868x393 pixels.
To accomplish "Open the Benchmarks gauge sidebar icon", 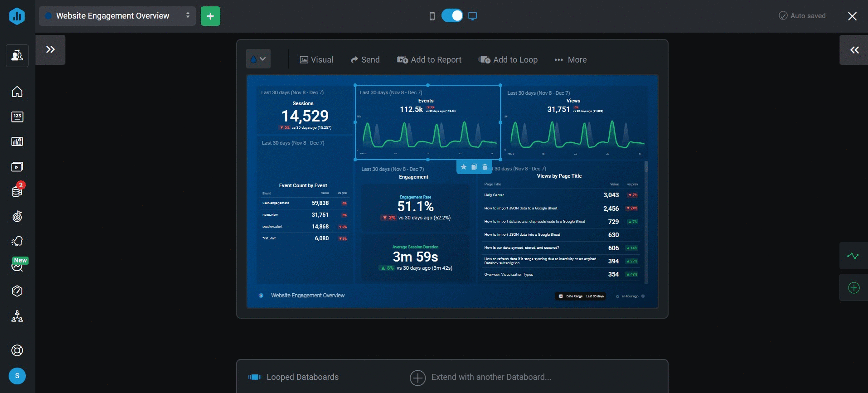I will 17,291.
